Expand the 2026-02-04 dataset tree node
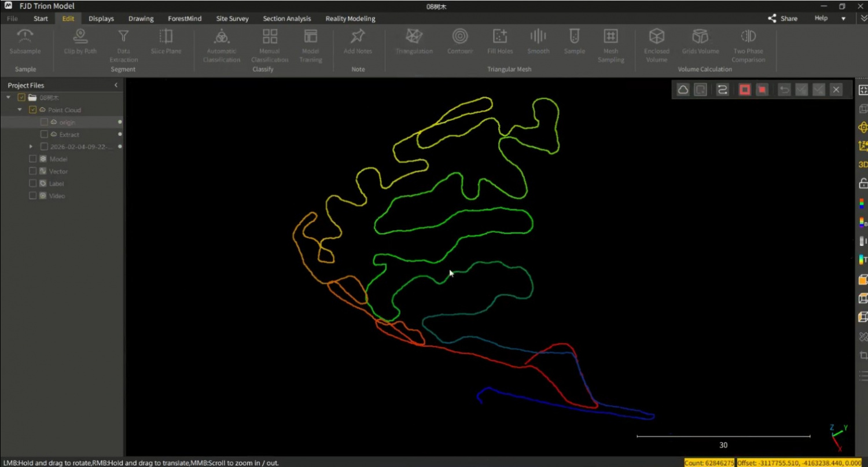 tap(31, 146)
